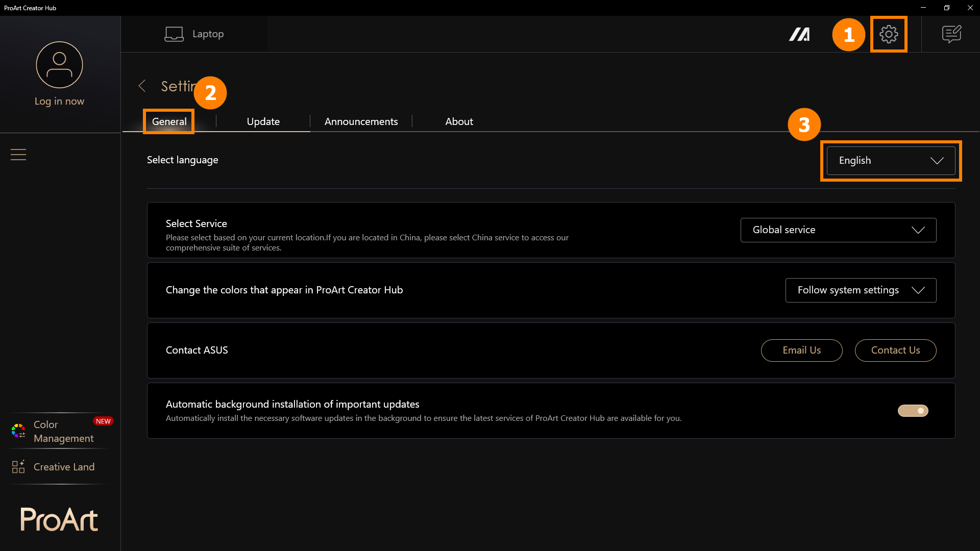980x551 pixels.
Task: Open the Global service dropdown
Action: [x=838, y=230]
